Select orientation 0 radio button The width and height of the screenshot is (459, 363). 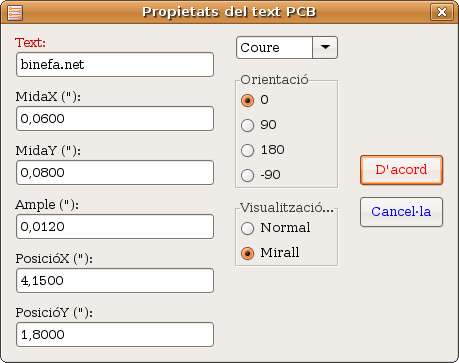[x=247, y=100]
